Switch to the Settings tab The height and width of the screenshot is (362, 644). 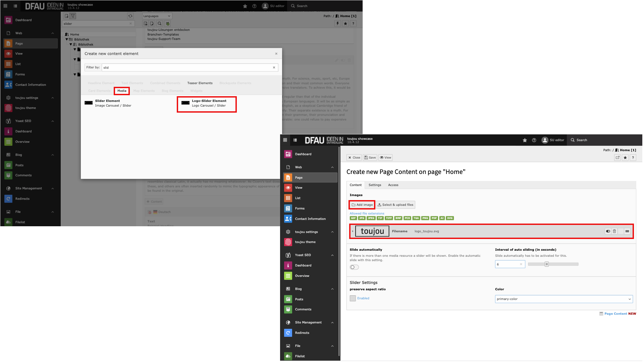[375, 185]
